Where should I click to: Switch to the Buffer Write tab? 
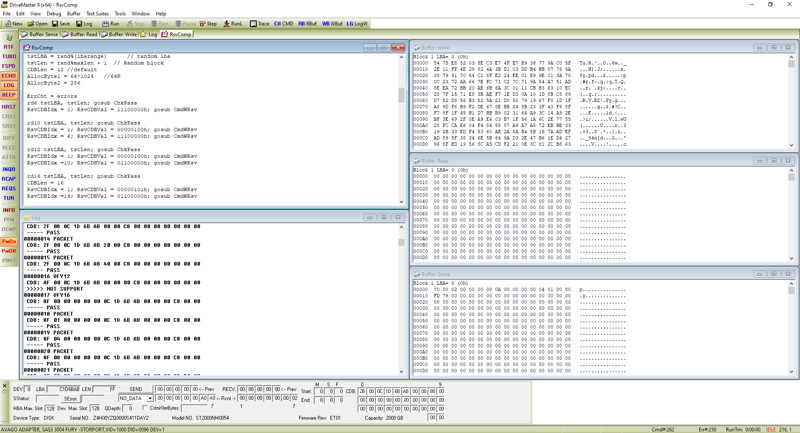(119, 34)
